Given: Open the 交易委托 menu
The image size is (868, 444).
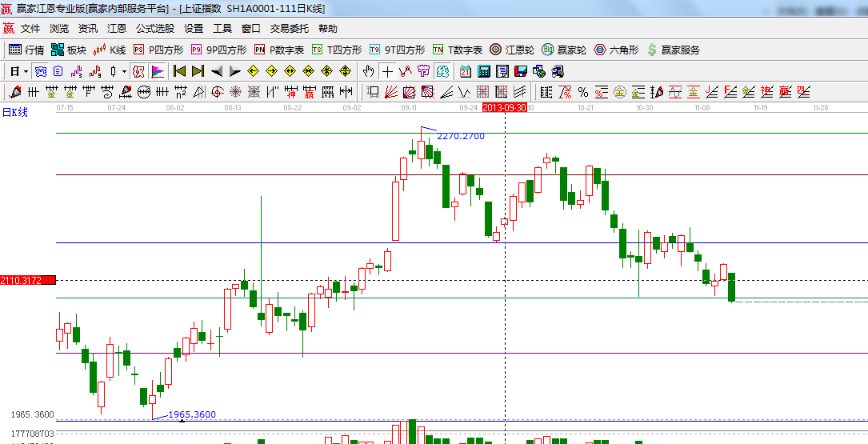Looking at the screenshot, I should click(289, 29).
